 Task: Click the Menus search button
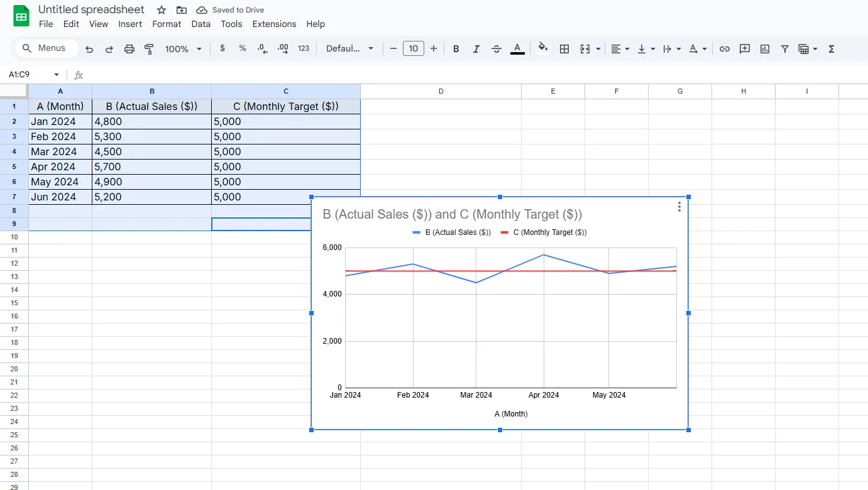click(45, 48)
